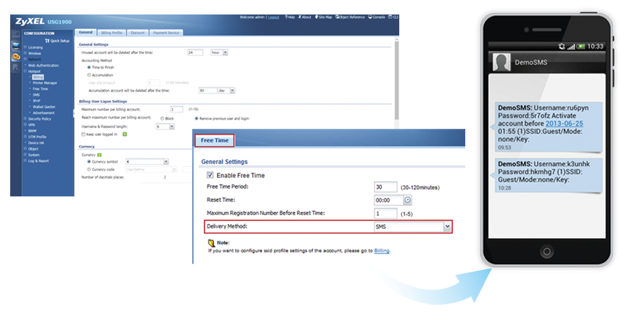Expand the Currency symbol dropdown
This screenshot has height=322, width=644.
point(166,162)
